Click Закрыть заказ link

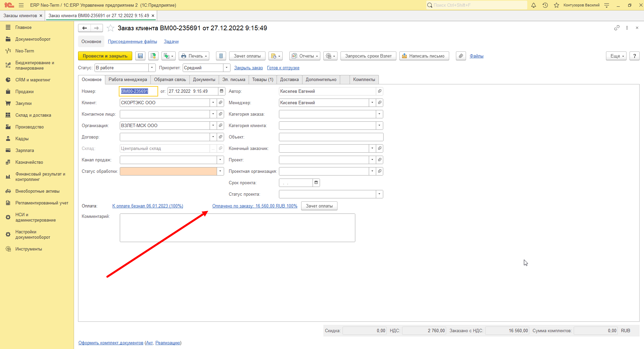coord(248,68)
